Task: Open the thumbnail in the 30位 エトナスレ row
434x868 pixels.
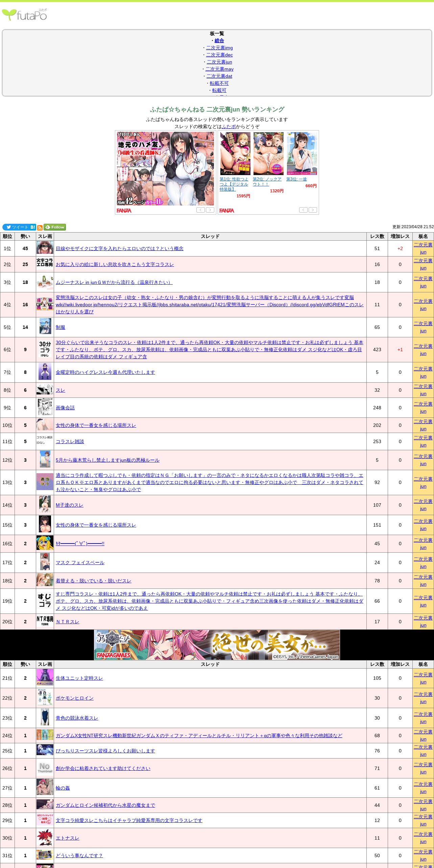Action: click(x=45, y=838)
